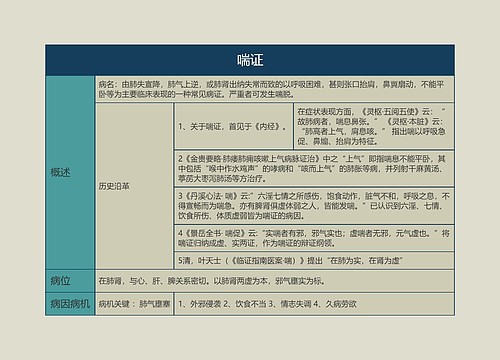Screen dimensions: 500x360
Task: Click the '3《丹溪心法·喘》' paragraph cell
Action: tap(314, 206)
